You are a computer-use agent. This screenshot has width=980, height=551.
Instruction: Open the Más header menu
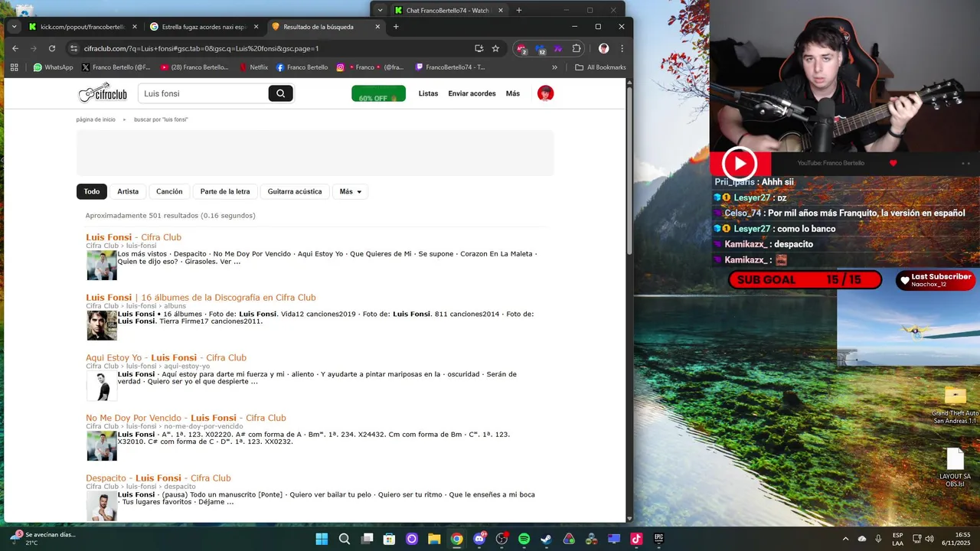pyautogui.click(x=513, y=93)
